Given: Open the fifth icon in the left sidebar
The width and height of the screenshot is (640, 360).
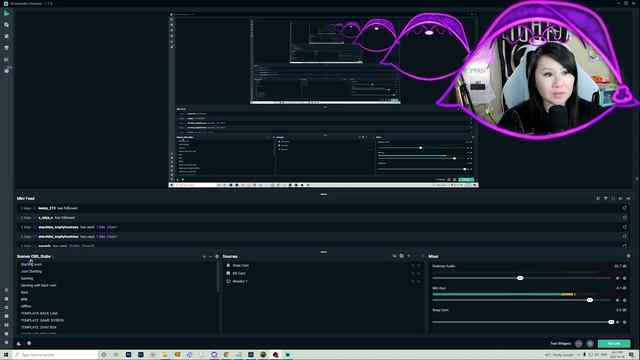Looking at the screenshot, I should 6,59.
